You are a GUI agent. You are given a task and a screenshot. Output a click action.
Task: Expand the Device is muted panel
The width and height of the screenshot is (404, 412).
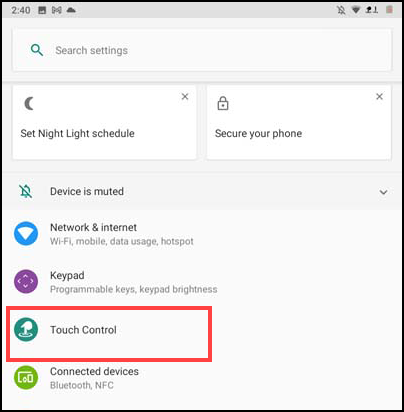pos(383,192)
